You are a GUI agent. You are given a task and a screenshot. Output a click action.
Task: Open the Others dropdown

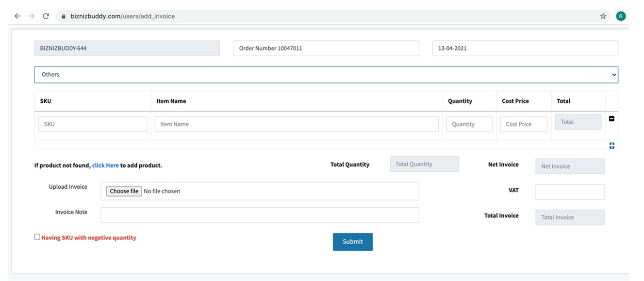[x=326, y=75]
